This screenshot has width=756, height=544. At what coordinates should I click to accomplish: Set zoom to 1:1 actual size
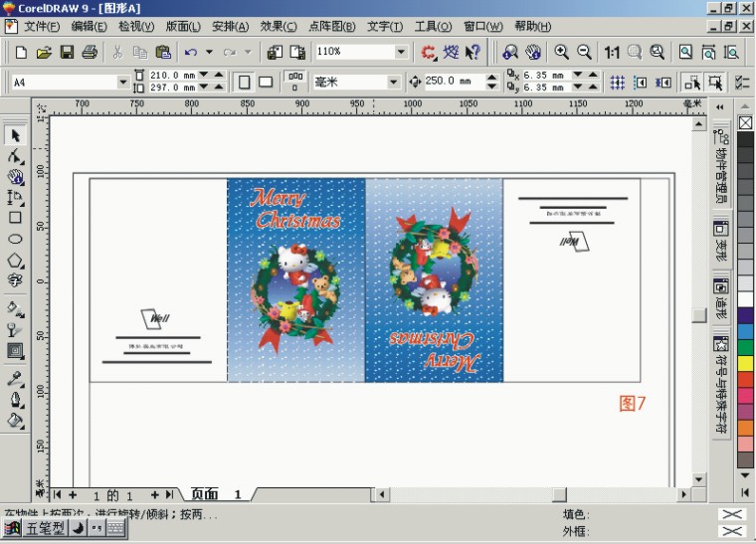(612, 52)
